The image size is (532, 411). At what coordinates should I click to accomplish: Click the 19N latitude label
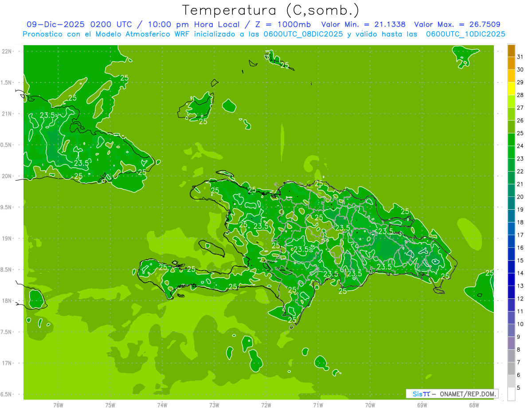[7, 239]
